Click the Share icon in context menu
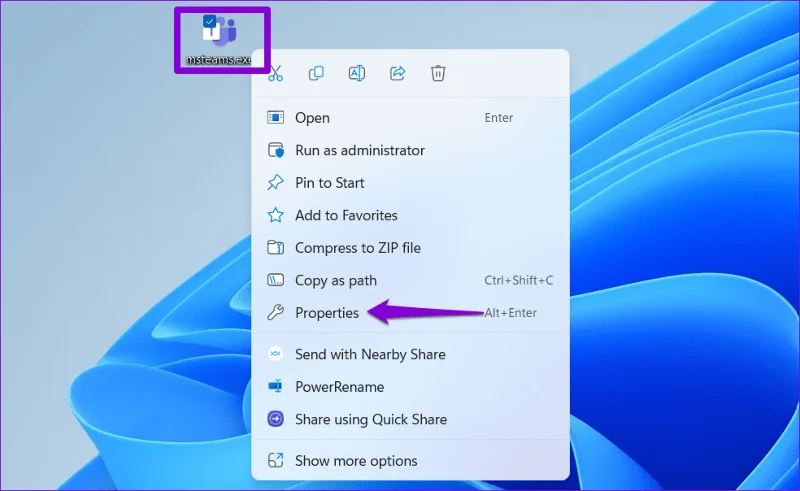Screen dimensions: 800x491 click(397, 73)
